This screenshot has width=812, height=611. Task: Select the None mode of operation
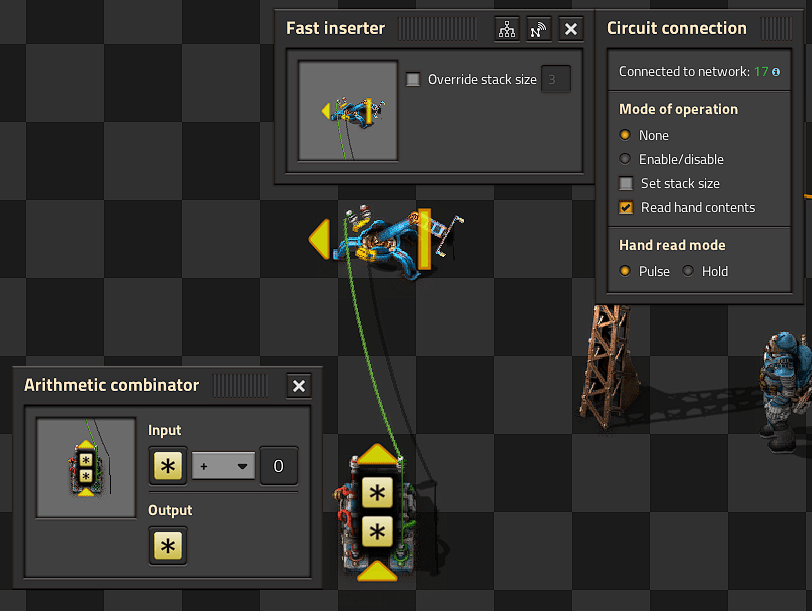625,135
